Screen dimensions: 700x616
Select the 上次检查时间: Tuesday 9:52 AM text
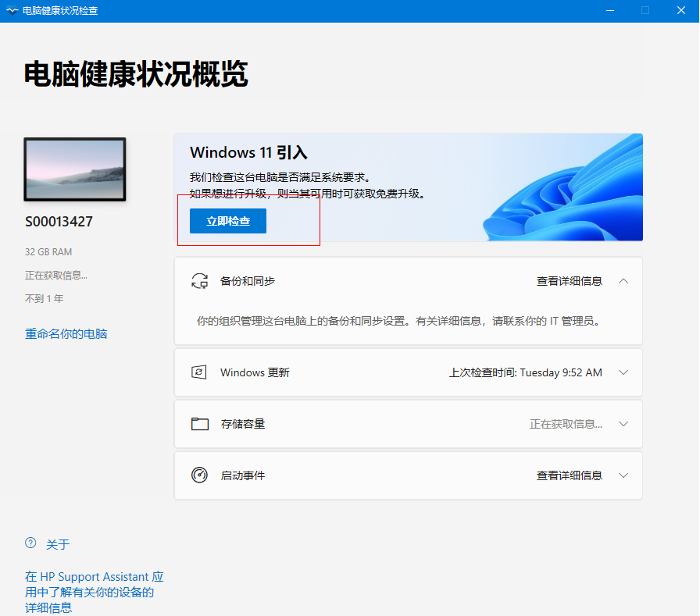526,372
